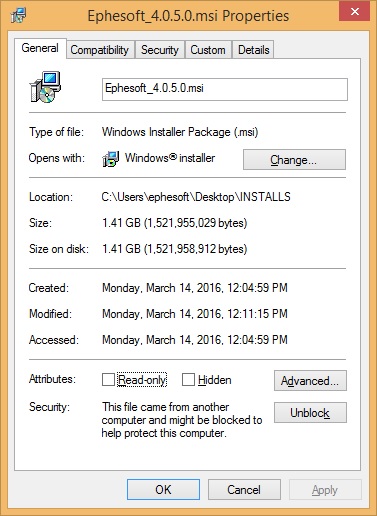Click the title bar installer icon
377x516 pixels.
(x=18, y=15)
